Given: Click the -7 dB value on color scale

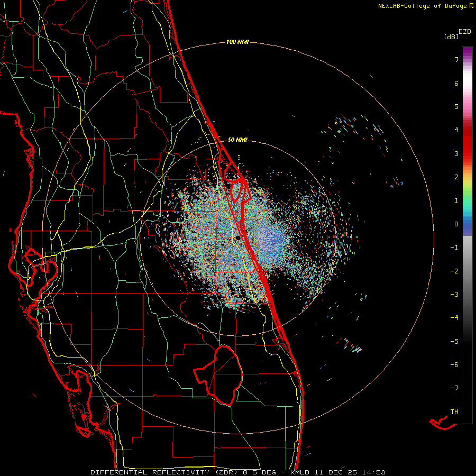Looking at the screenshot, I should [x=454, y=388].
